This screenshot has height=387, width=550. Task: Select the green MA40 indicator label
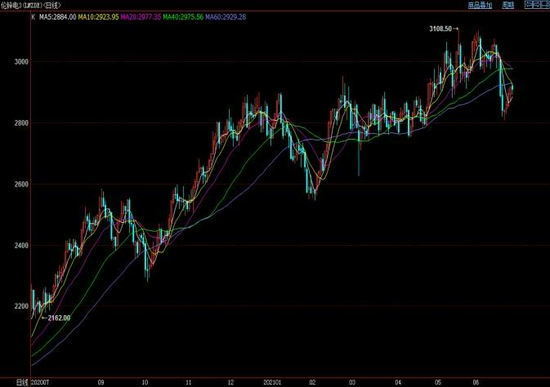click(183, 17)
